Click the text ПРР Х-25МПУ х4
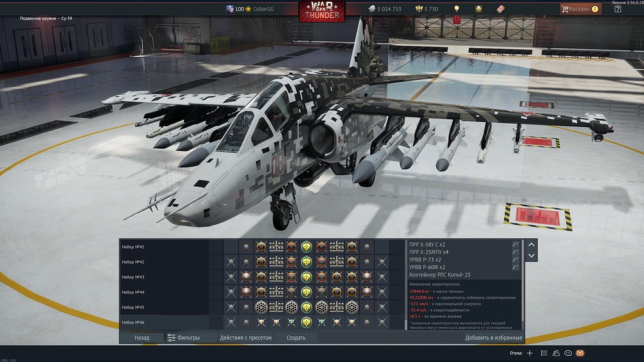 [x=429, y=252]
